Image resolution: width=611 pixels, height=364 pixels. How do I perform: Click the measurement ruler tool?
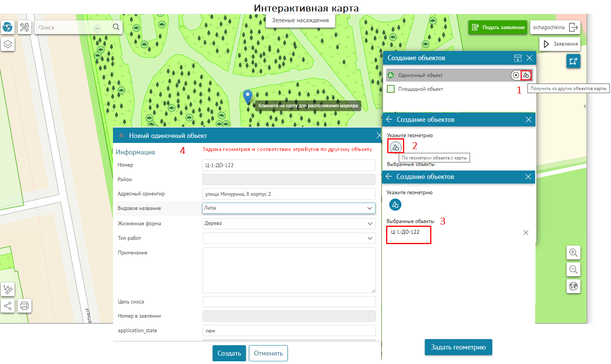click(8, 289)
